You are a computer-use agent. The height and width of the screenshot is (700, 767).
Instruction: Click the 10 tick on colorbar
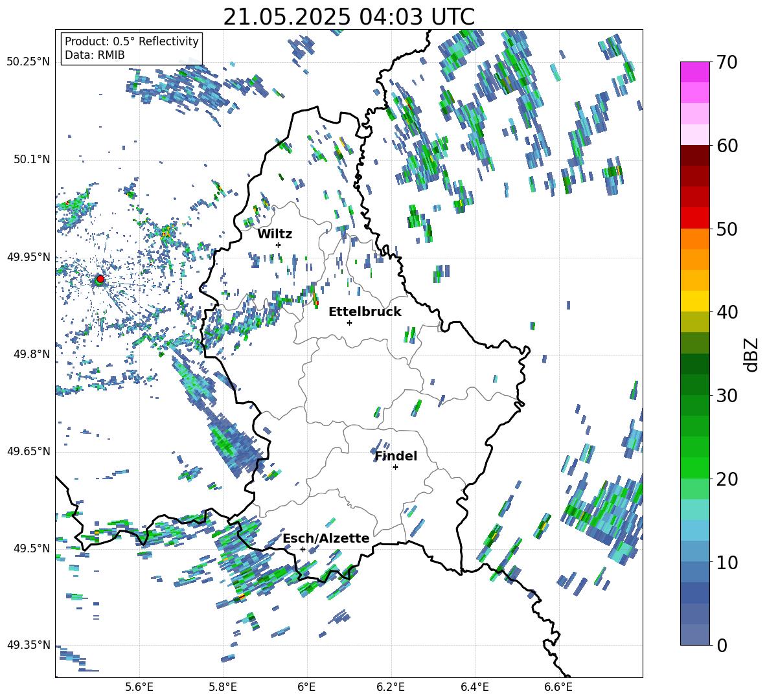(x=727, y=562)
